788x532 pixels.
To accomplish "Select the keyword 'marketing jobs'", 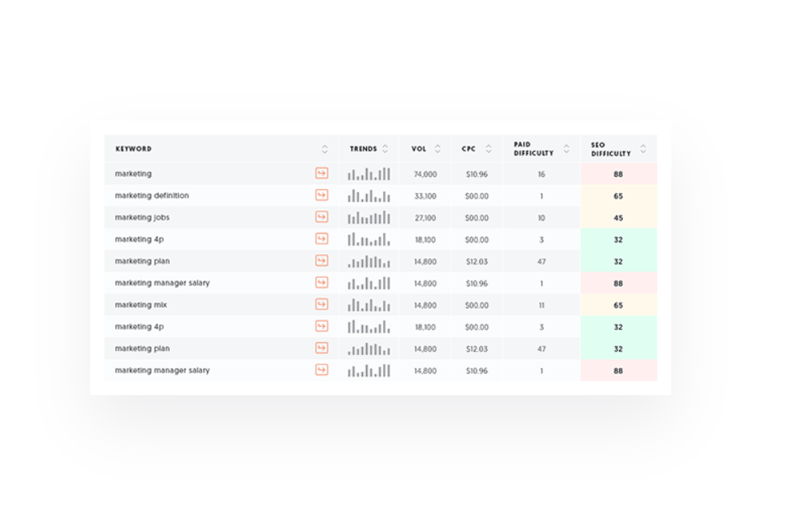I will [x=142, y=217].
